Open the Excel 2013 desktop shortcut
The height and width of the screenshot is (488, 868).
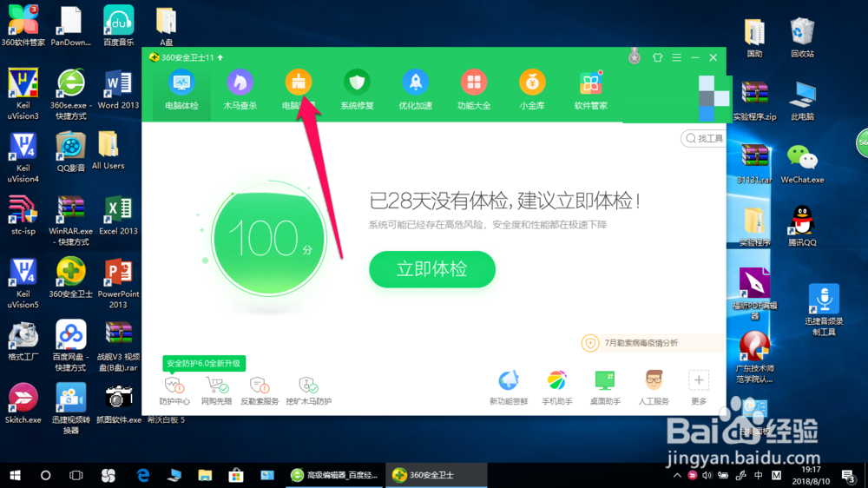[x=118, y=215]
